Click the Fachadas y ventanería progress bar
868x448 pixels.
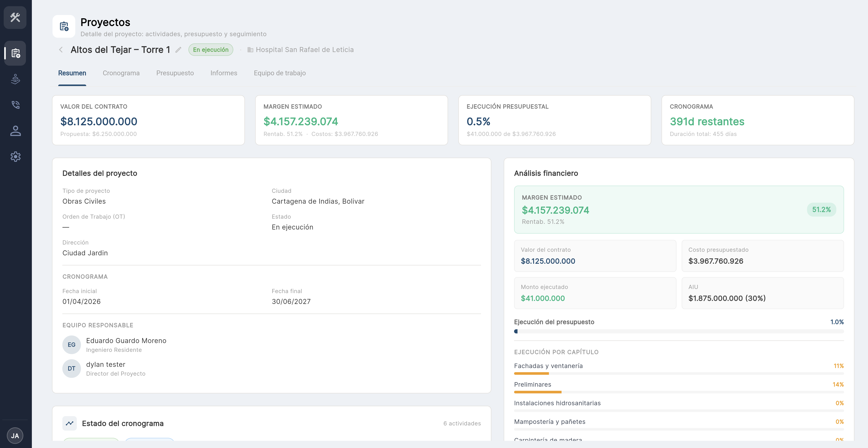click(x=679, y=374)
